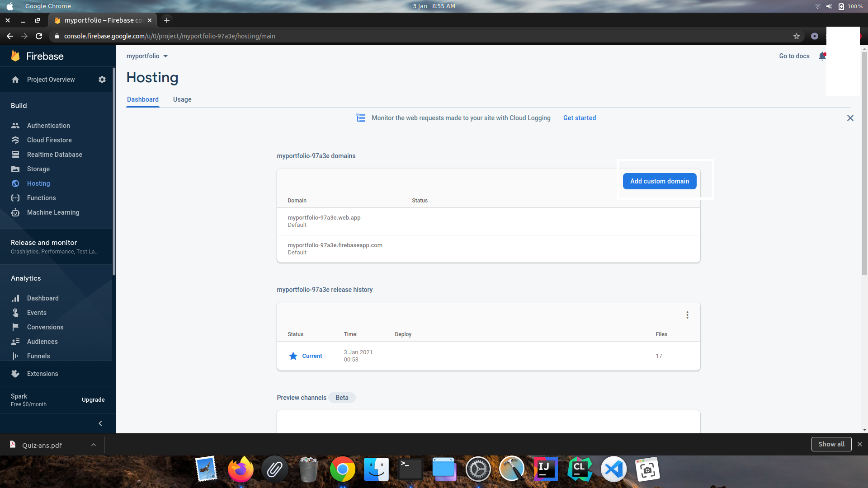868x488 pixels.
Task: Launch Firefox from the dock
Action: click(x=241, y=469)
